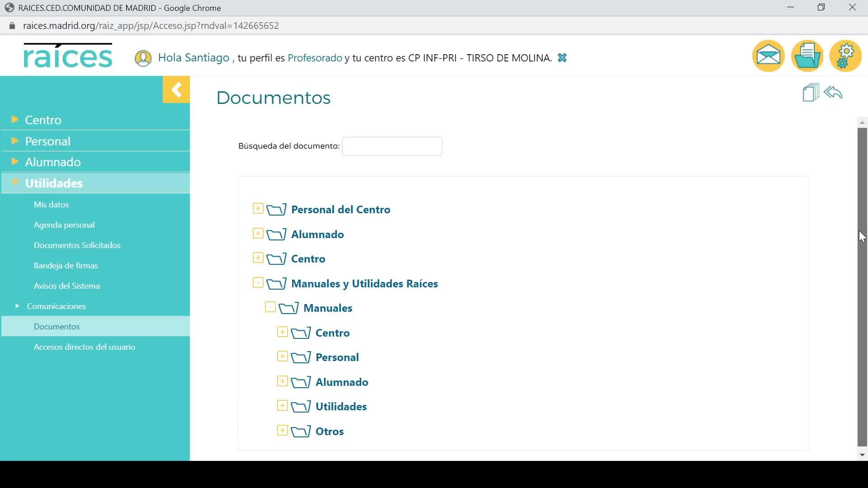Viewport: 868px width, 488px height.
Task: Open Documentos Solicitados link
Action: [77, 245]
